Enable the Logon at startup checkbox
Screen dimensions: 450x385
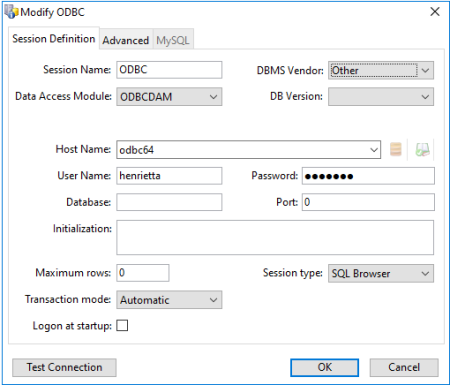[x=122, y=325]
